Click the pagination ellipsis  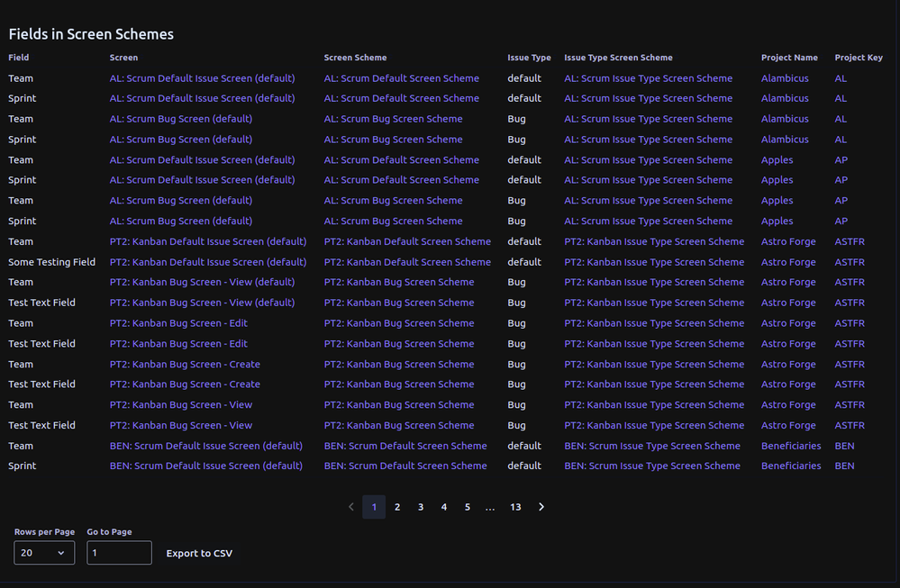tap(490, 507)
